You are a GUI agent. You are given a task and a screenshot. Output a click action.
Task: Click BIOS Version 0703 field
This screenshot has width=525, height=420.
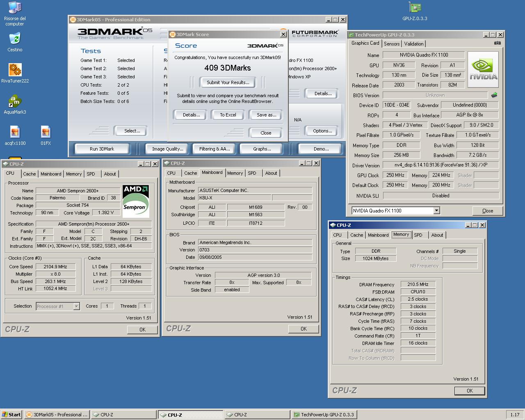pyautogui.click(x=255, y=250)
